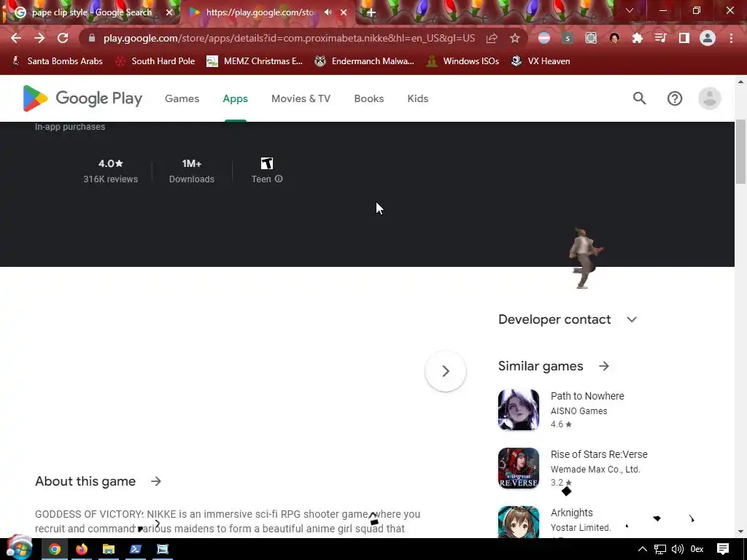Viewport: 747px width, 560px height.
Task: Open the Windows Start button
Action: click(19, 548)
